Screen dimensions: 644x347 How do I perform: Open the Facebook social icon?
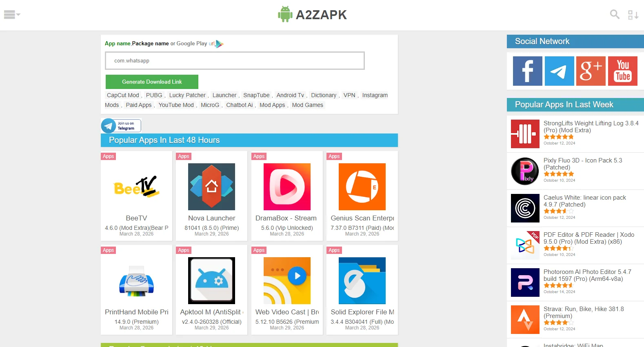[x=527, y=71]
